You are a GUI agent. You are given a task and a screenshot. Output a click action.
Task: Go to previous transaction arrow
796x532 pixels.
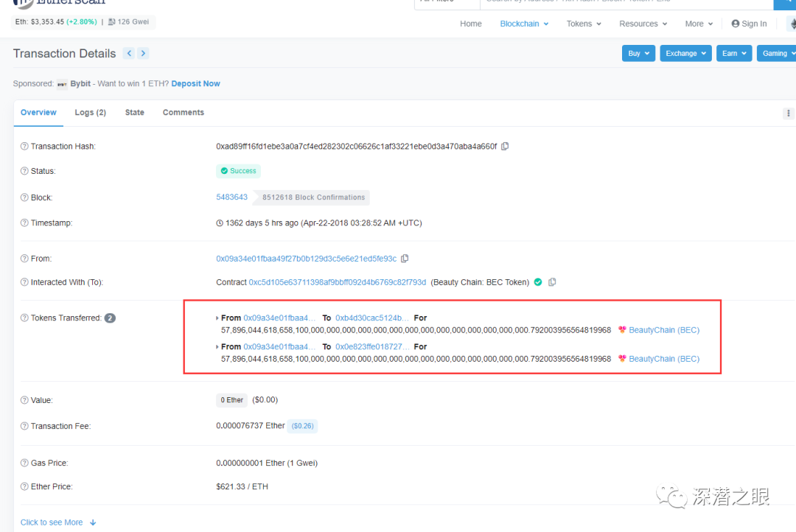point(130,53)
